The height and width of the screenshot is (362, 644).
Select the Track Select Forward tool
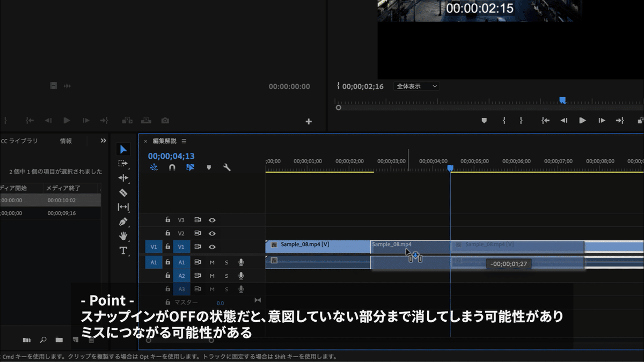coord(123,164)
